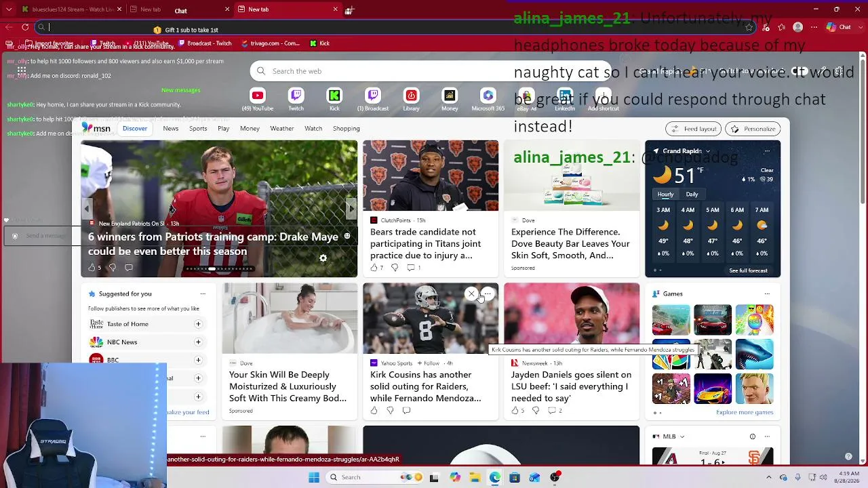Image resolution: width=868 pixels, height=488 pixels.
Task: Open the Games card more options menu
Action: coord(767,293)
